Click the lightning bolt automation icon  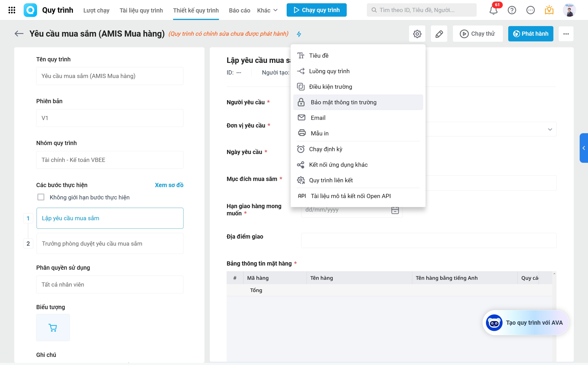coord(299,34)
